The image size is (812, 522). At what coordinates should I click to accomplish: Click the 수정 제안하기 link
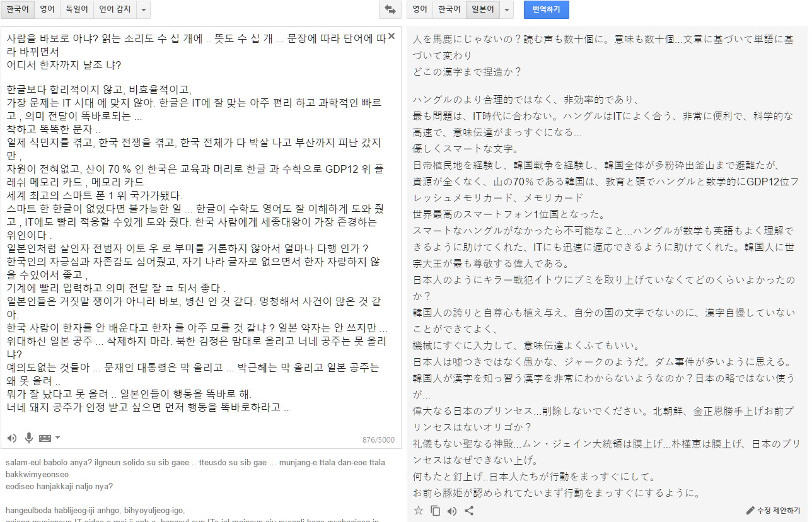click(x=773, y=510)
